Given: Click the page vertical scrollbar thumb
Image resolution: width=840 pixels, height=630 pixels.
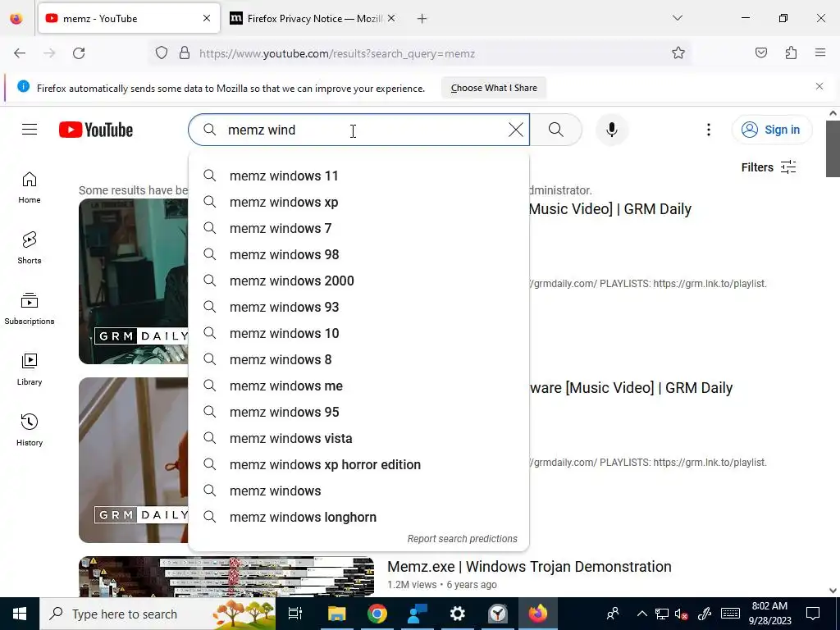Looking at the screenshot, I should (x=833, y=148).
